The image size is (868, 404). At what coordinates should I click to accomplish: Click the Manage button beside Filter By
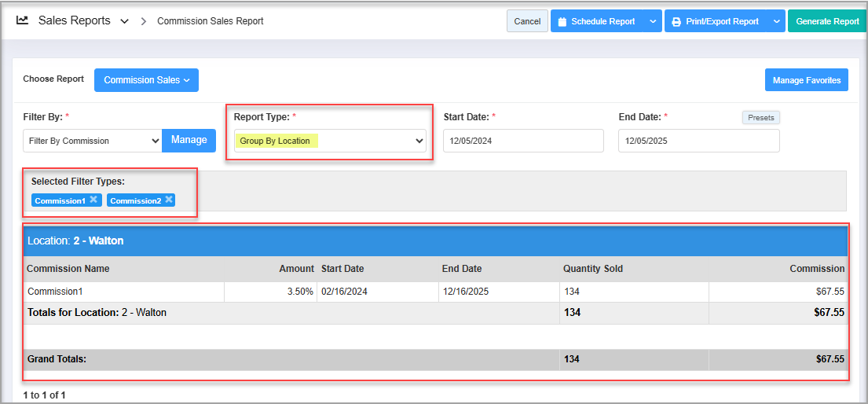click(x=189, y=140)
